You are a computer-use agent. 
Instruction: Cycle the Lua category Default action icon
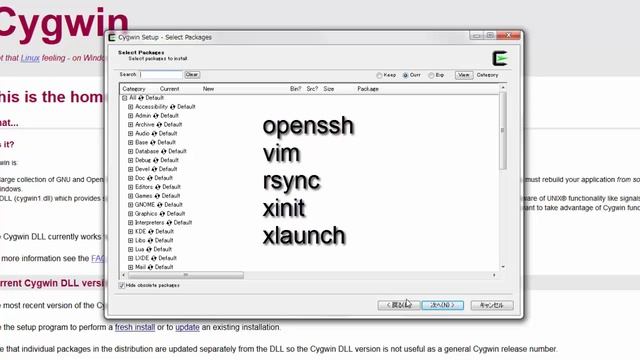[x=149, y=249]
